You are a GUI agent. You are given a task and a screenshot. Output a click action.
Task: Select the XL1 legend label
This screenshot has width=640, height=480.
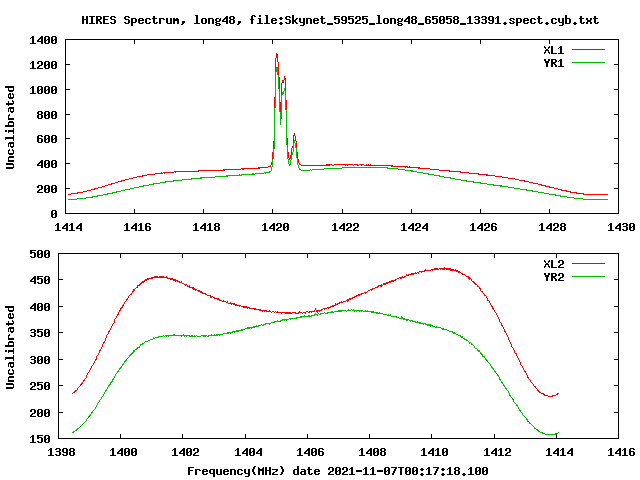click(553, 50)
